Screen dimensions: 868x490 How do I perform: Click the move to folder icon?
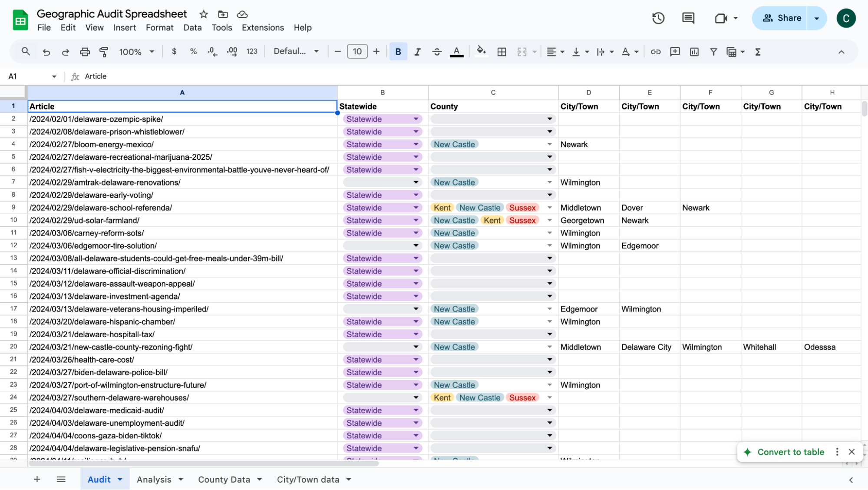pyautogui.click(x=223, y=14)
